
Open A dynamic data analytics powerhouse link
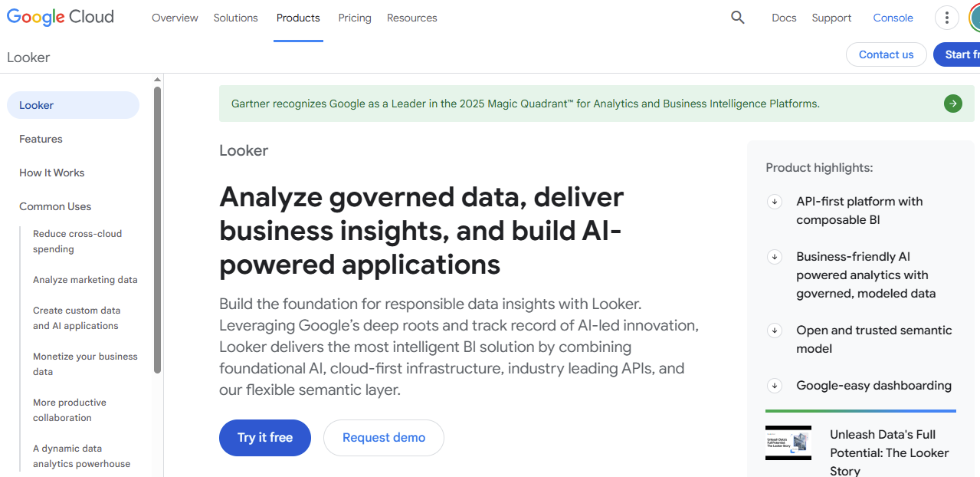pyautogui.click(x=81, y=456)
